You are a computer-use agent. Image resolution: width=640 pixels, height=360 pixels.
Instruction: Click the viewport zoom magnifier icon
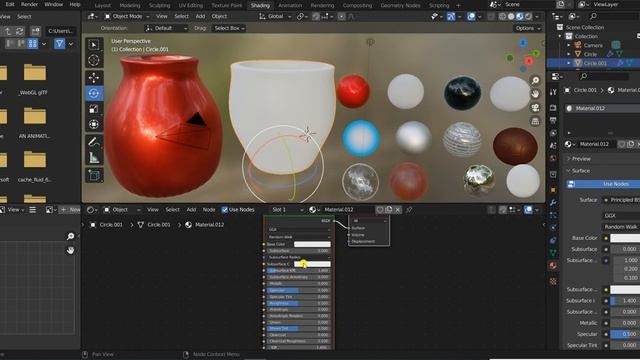tap(535, 80)
